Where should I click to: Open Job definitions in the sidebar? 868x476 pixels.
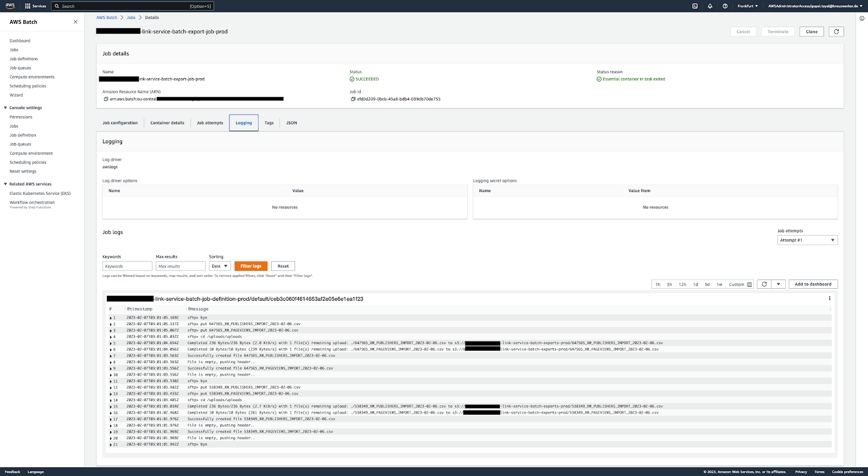pyautogui.click(x=24, y=59)
